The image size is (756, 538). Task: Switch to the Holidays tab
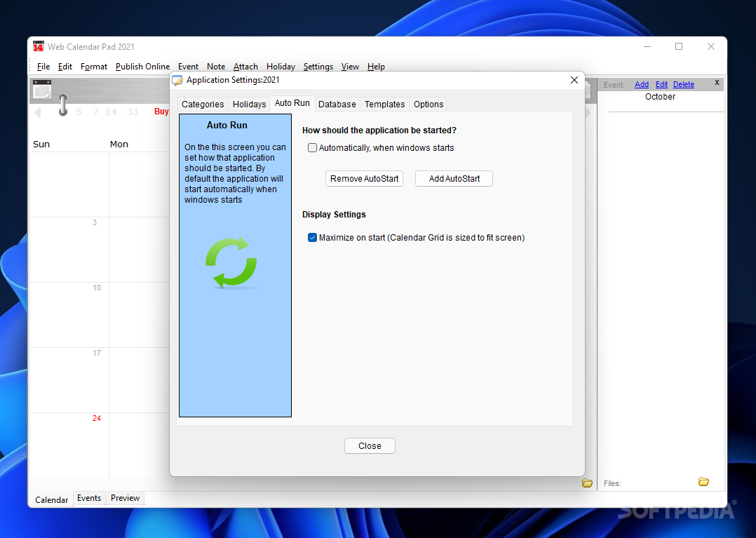point(249,104)
